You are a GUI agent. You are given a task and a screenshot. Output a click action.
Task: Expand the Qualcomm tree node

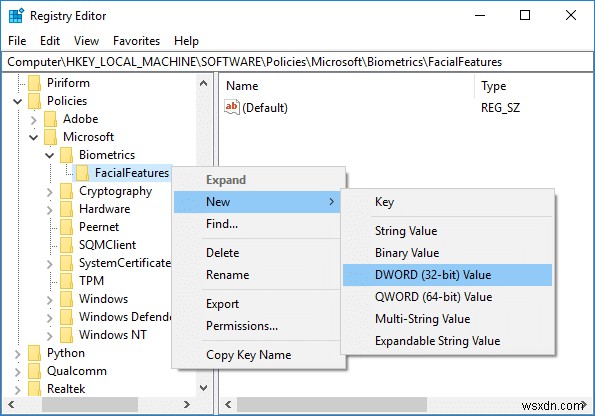tap(17, 372)
